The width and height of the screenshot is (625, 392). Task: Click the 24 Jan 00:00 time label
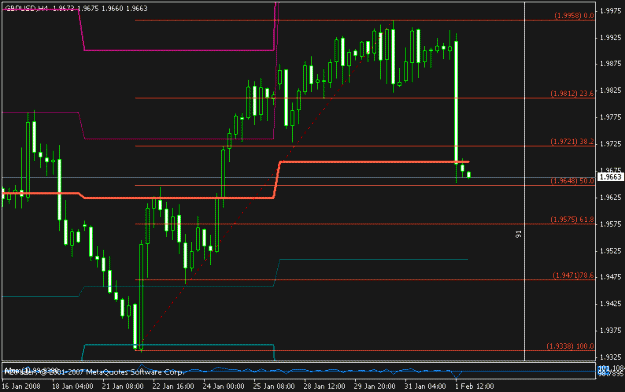223,386
